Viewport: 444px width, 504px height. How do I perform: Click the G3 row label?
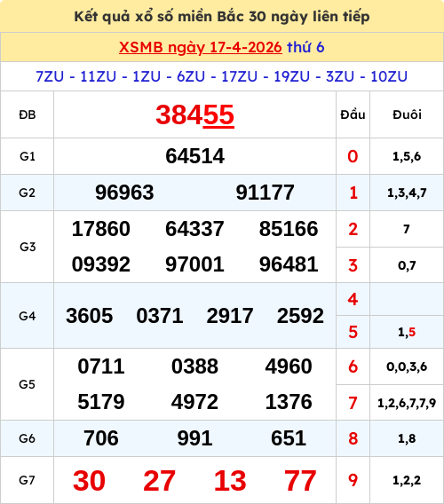point(28,247)
